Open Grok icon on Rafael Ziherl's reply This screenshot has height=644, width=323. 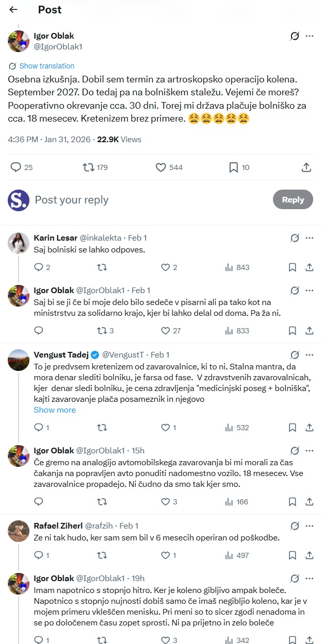pyautogui.click(x=295, y=526)
